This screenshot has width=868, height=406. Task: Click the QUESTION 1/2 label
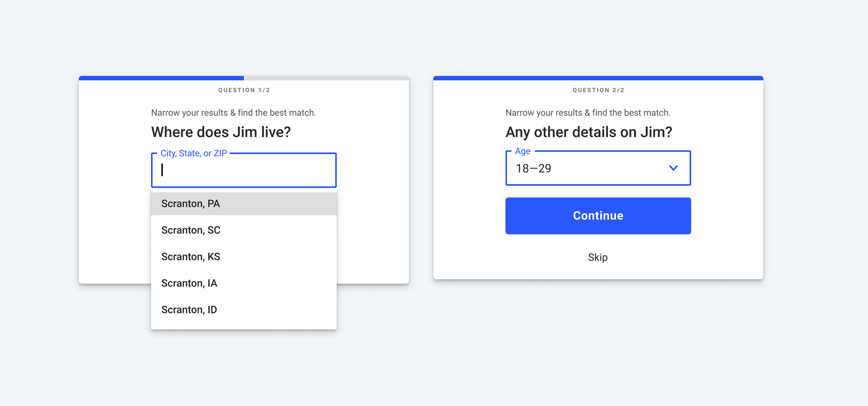click(x=244, y=90)
